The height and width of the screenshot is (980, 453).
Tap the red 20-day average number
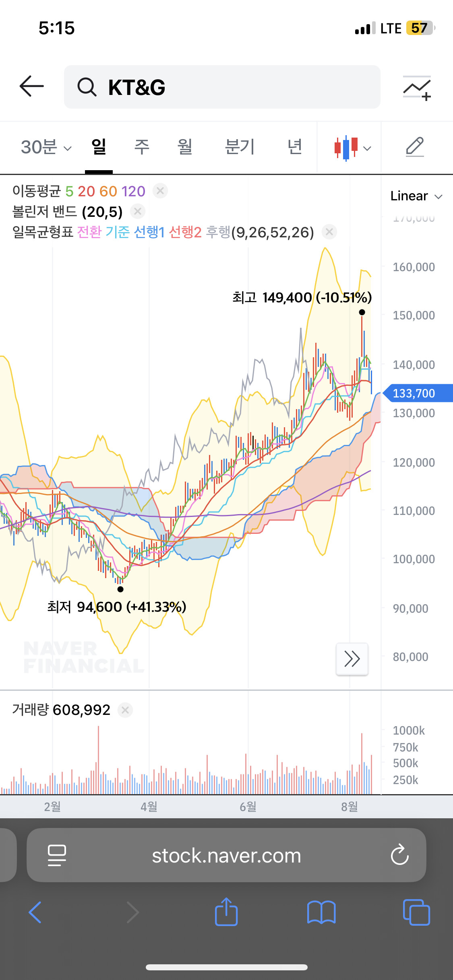point(86,191)
